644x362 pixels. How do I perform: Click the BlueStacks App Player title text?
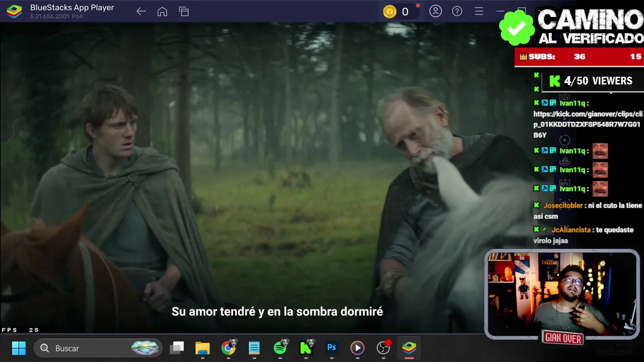(x=72, y=8)
